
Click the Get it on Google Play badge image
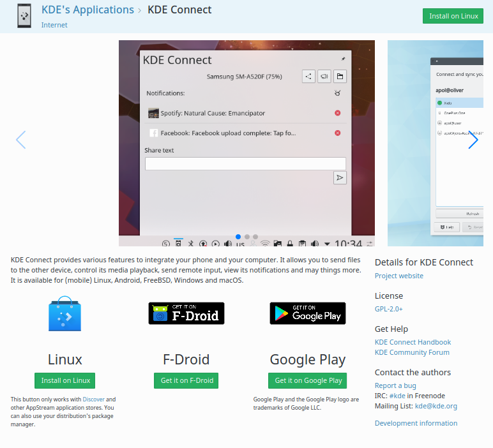pyautogui.click(x=308, y=313)
